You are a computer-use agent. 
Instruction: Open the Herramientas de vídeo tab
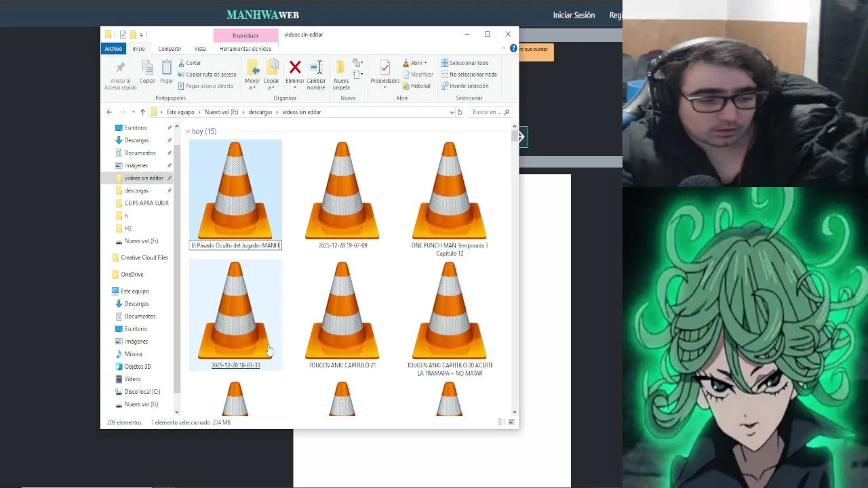coord(245,49)
